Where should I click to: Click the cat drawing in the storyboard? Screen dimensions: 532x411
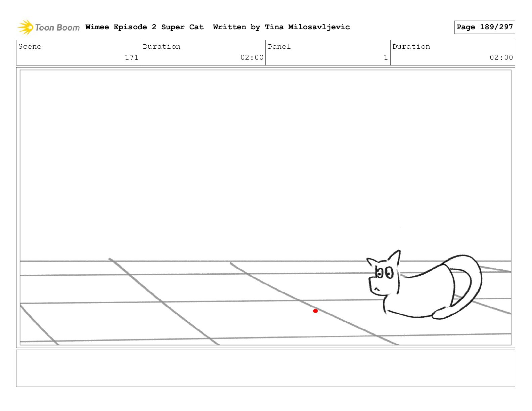pyautogui.click(x=424, y=285)
